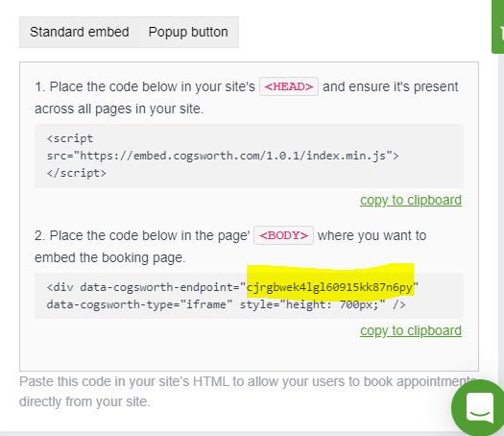Click the embed script src URL line
Screen dimensions: 504x436
223,156
